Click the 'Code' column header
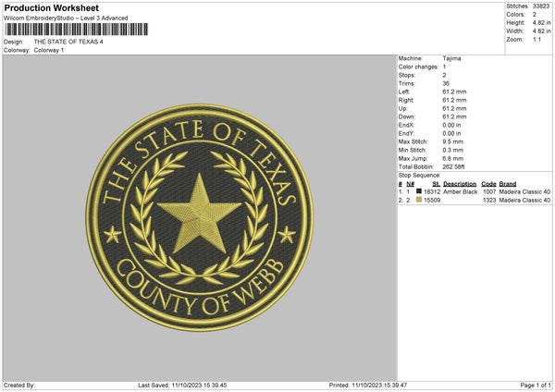This screenshot has height=392, width=555. [488, 184]
